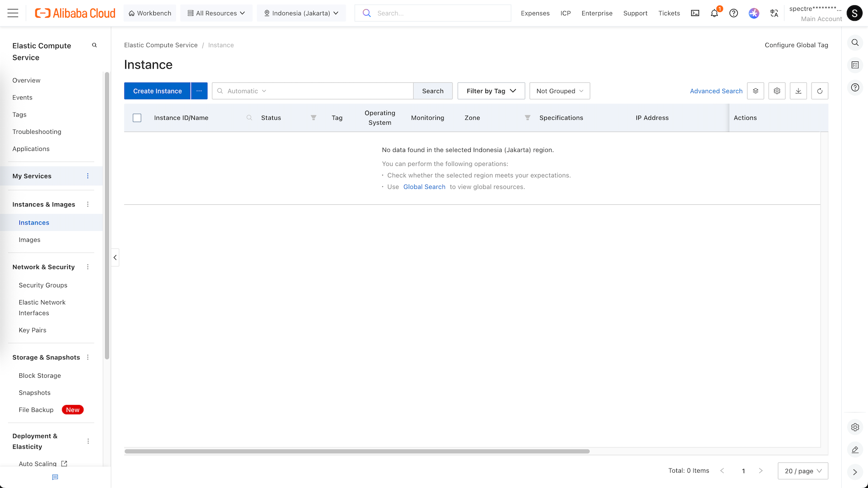868x488 pixels.
Task: Click the horizontal table scrollbar
Action: pyautogui.click(x=357, y=451)
